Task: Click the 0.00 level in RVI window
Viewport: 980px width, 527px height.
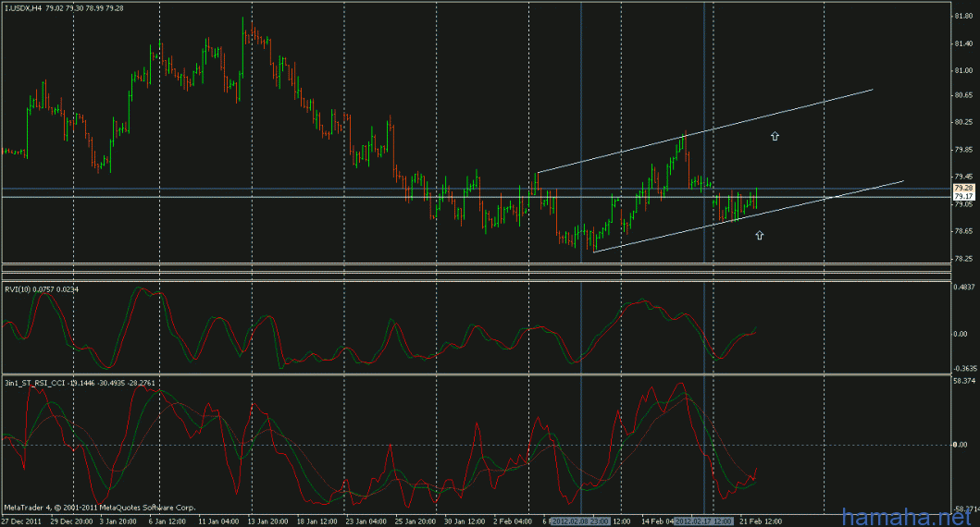Action: tap(960, 334)
